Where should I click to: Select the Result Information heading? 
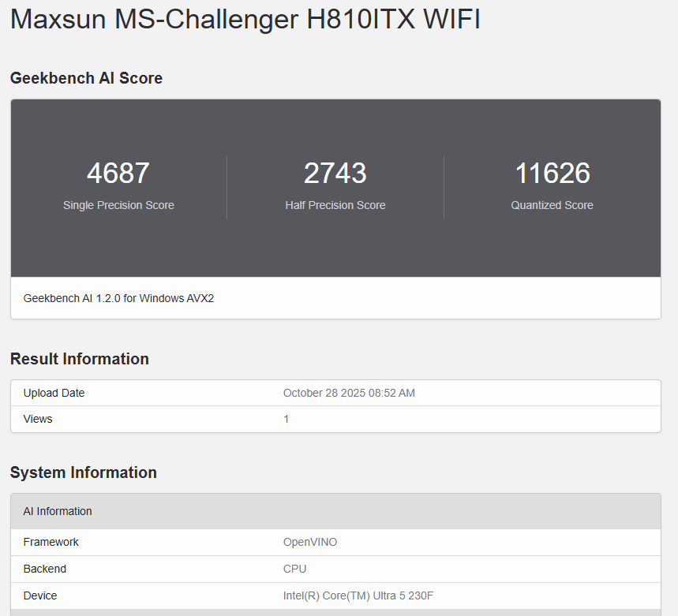(x=80, y=359)
